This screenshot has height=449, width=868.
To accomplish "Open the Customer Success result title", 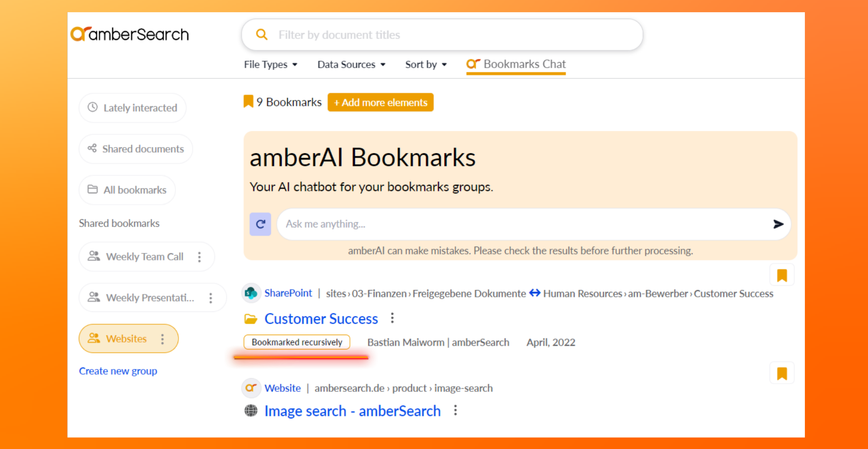I will tap(321, 319).
